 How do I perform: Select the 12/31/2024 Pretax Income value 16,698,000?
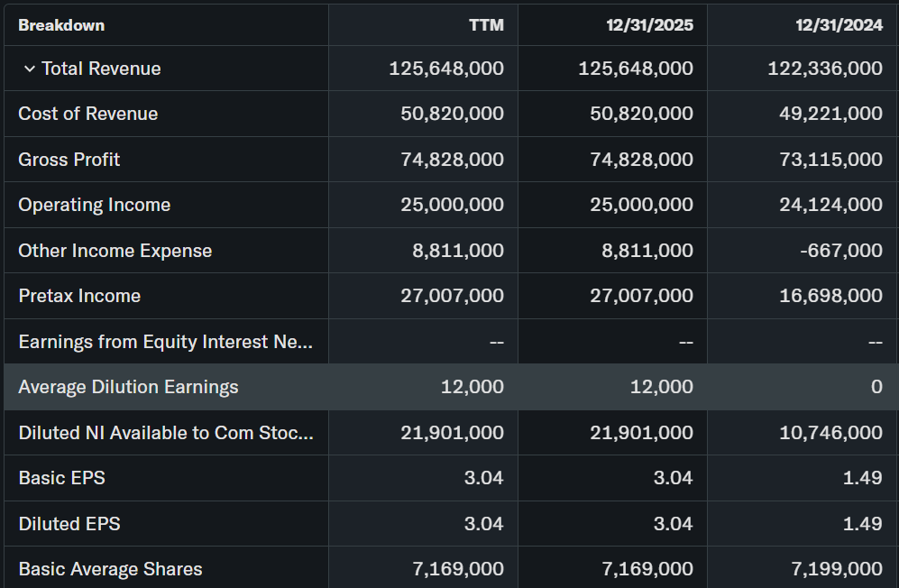[830, 296]
